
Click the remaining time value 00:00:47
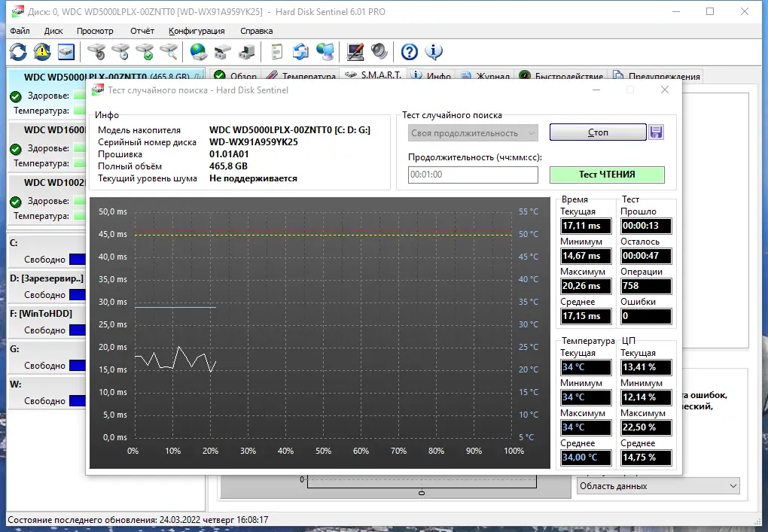click(645, 256)
